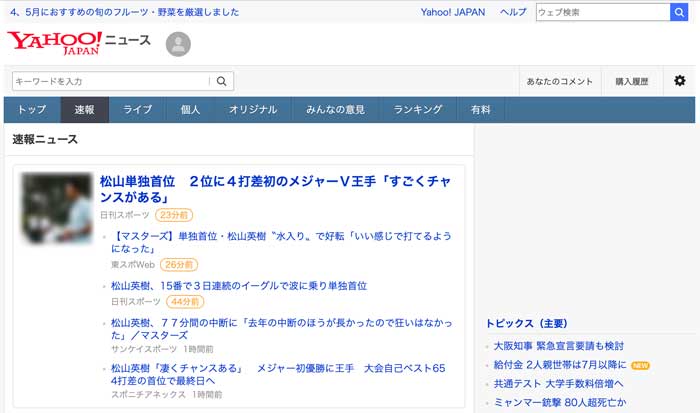The width and height of the screenshot is (700, 413).
Task: Open the トップ tab
Action: point(32,109)
